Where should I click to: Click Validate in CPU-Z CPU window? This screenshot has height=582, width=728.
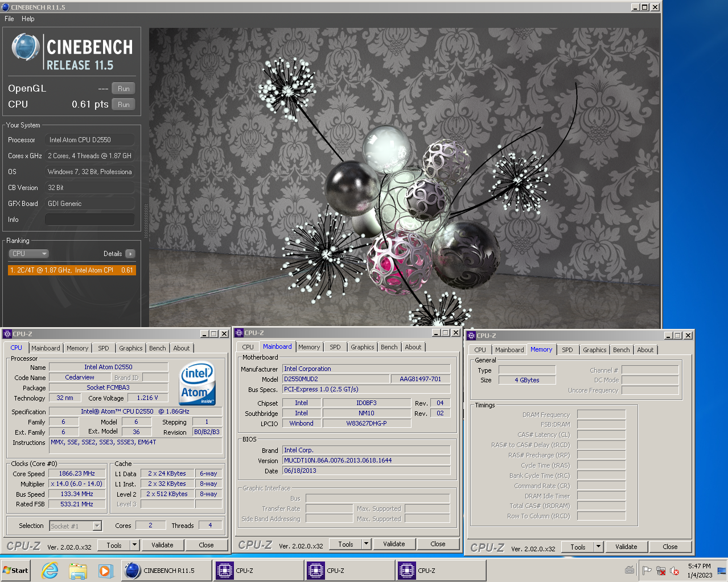(162, 545)
